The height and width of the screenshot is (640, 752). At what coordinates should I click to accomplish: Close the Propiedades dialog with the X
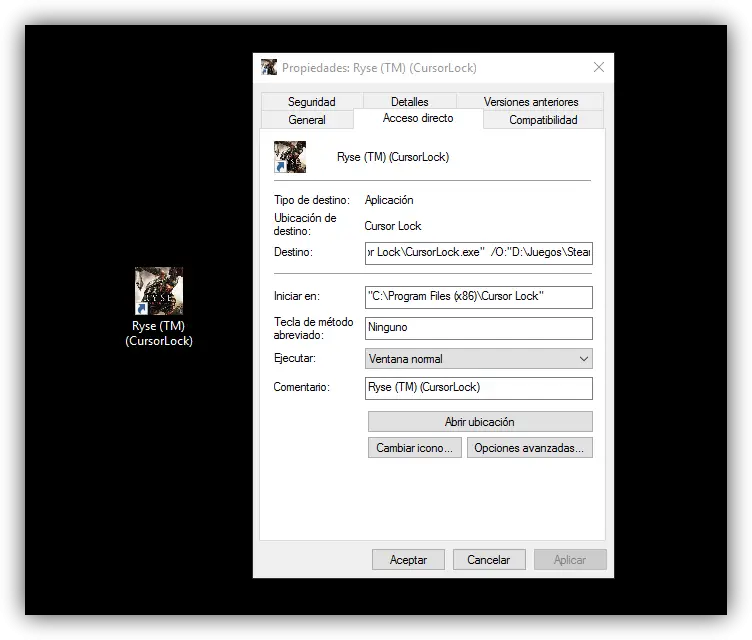[599, 67]
